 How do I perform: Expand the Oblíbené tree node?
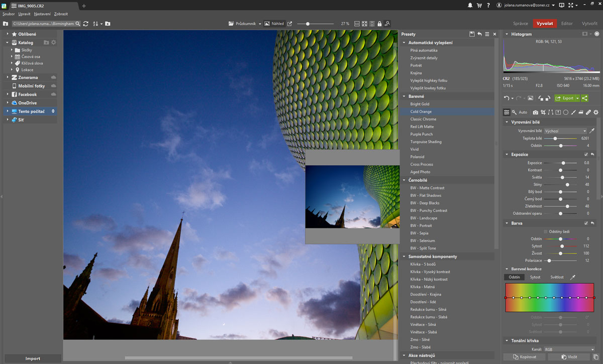[8, 34]
